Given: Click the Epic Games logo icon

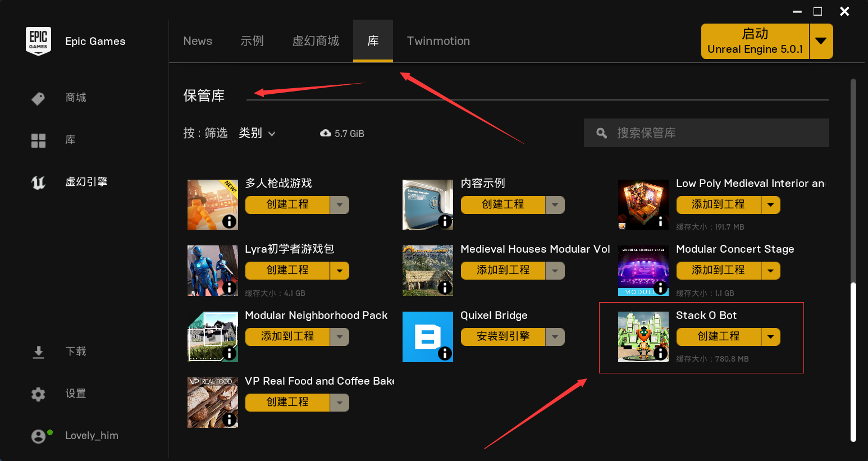Looking at the screenshot, I should point(38,41).
